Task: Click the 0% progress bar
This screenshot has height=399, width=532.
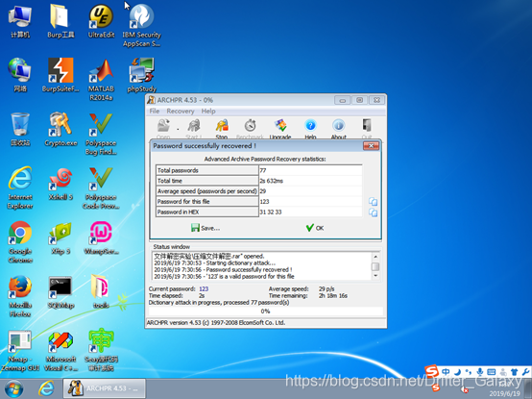Action: pos(266,312)
